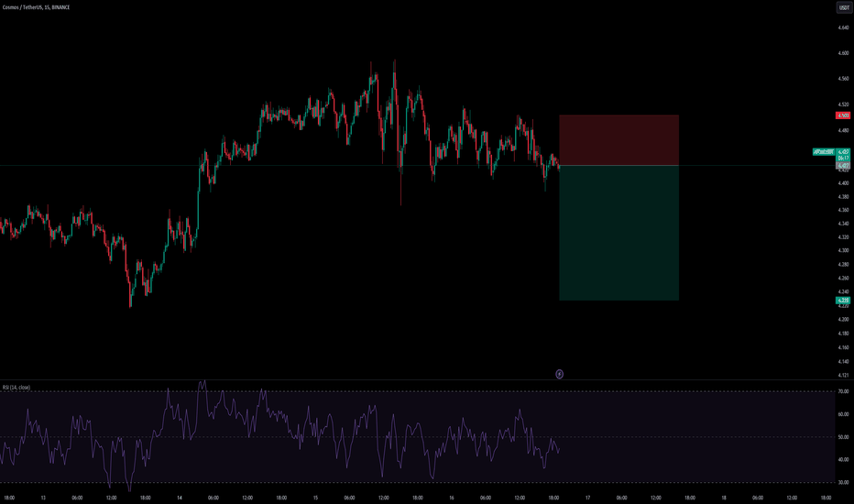This screenshot has width=854, height=504.
Task: Click the 4.121 price axis label
Action: 843,376
